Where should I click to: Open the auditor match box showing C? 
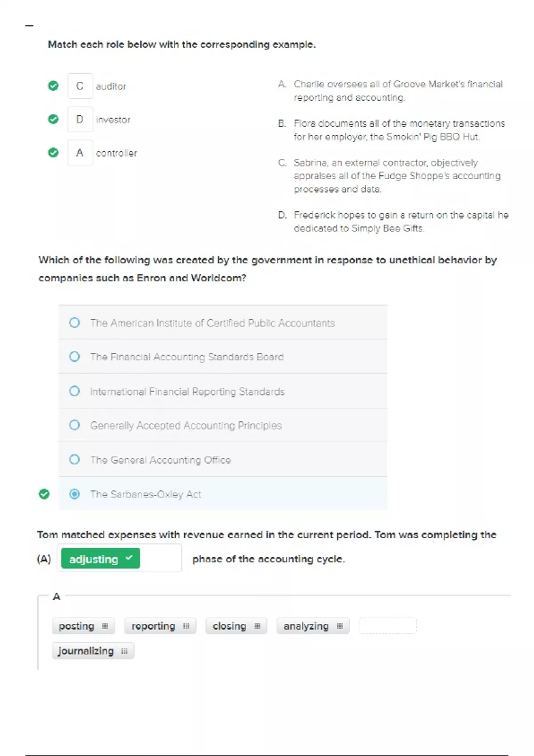80,86
